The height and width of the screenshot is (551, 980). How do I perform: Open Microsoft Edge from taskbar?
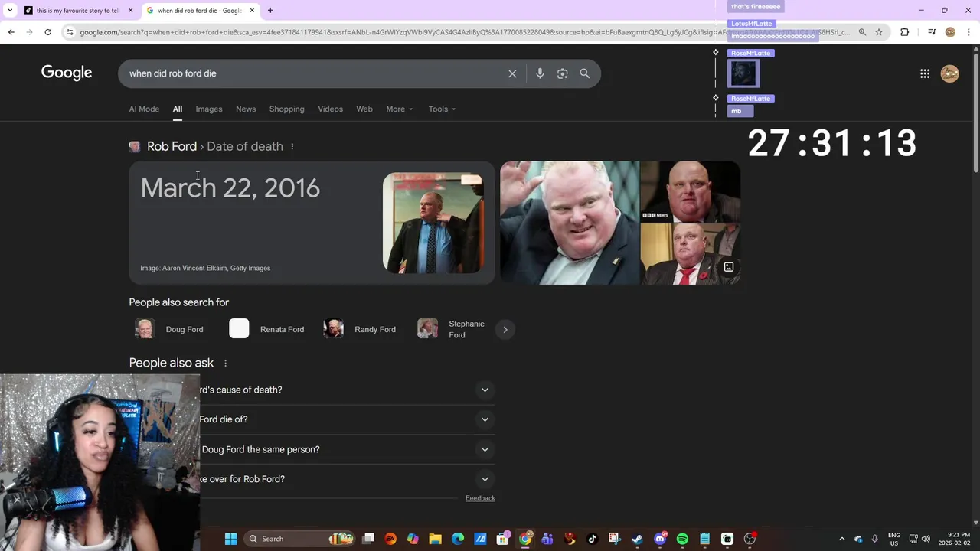pos(458,539)
